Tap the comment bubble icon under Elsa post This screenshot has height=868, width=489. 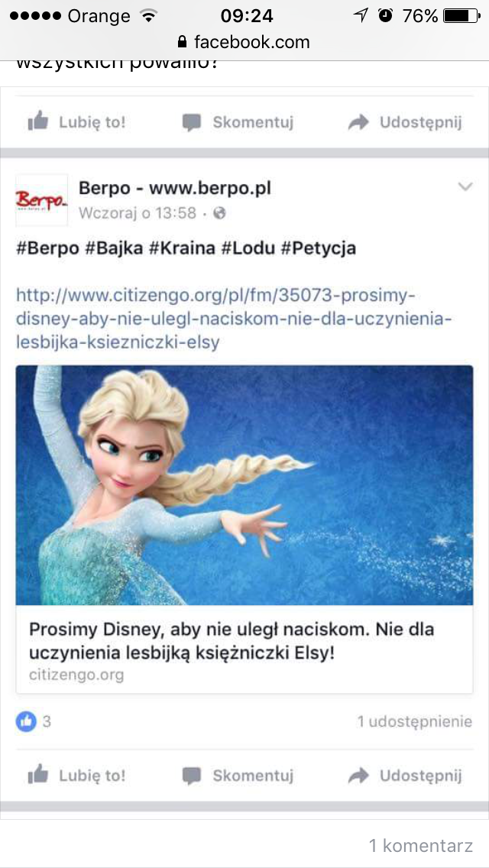[x=192, y=776]
